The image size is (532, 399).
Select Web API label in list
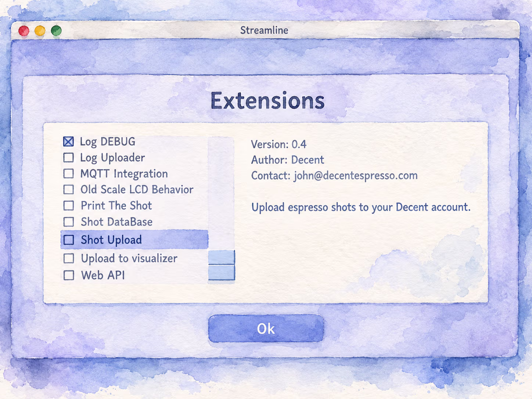pos(103,275)
